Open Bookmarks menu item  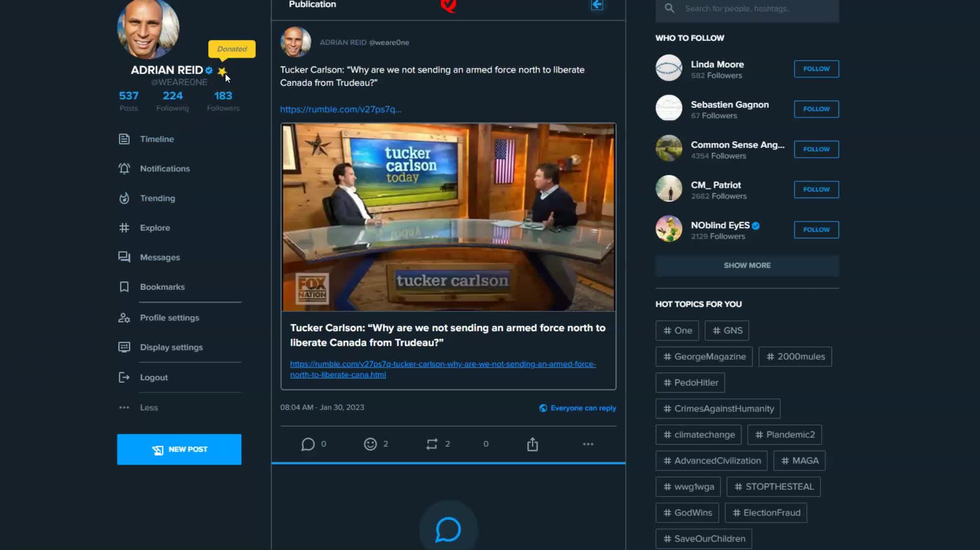click(162, 287)
